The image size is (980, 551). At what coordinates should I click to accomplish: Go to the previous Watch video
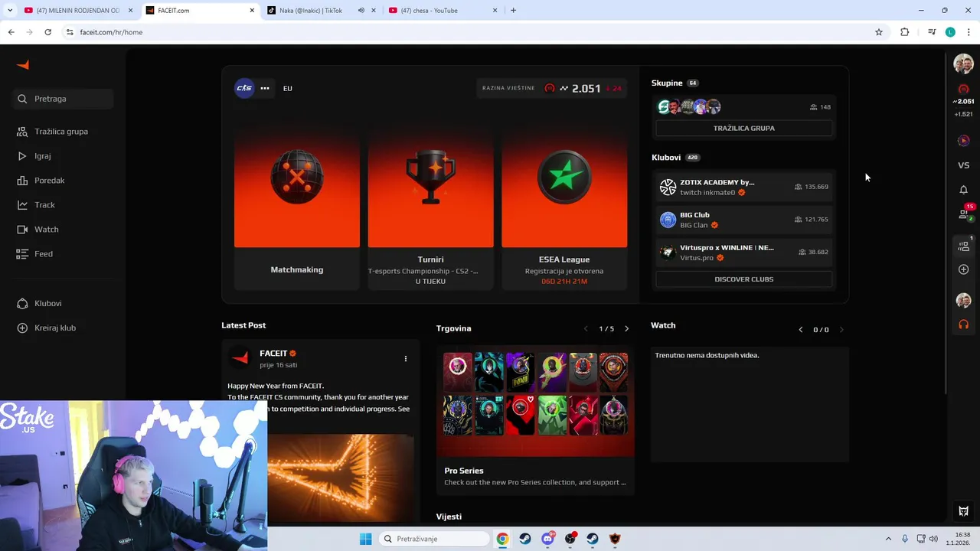[x=801, y=330]
